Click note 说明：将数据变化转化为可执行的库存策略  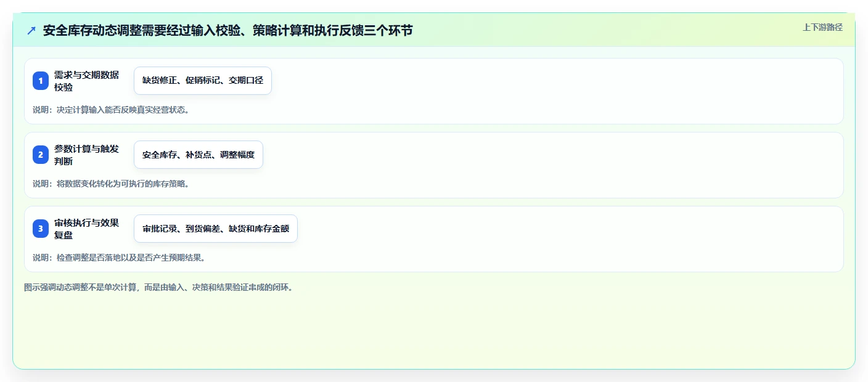(111, 184)
